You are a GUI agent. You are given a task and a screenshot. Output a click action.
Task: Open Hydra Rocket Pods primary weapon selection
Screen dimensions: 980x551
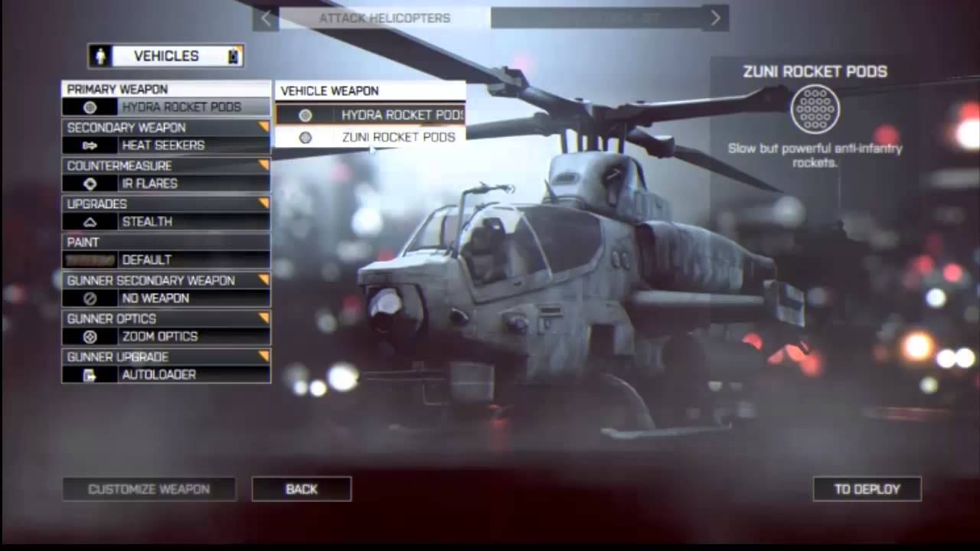pos(166,107)
